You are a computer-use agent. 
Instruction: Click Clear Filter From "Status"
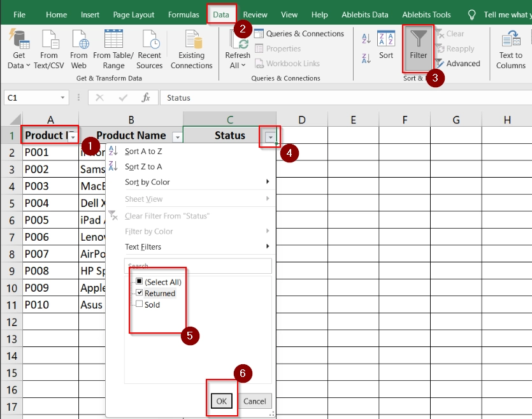(x=191, y=216)
